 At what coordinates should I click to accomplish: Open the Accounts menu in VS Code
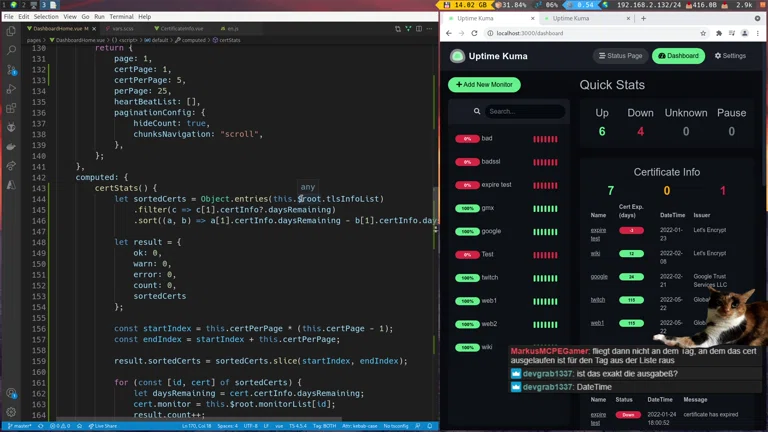point(11,393)
